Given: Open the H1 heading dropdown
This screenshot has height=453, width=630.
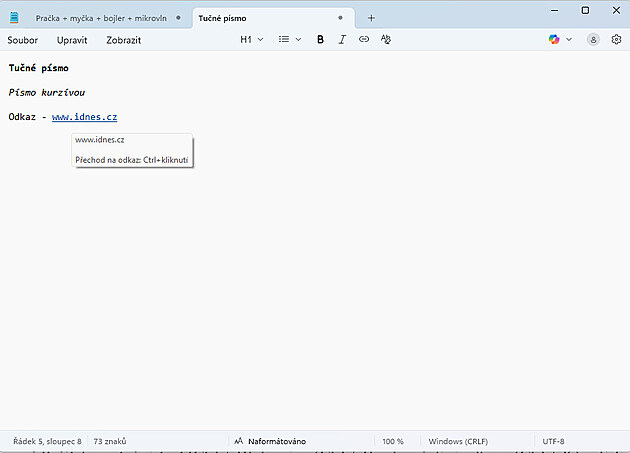Looking at the screenshot, I should click(x=251, y=40).
